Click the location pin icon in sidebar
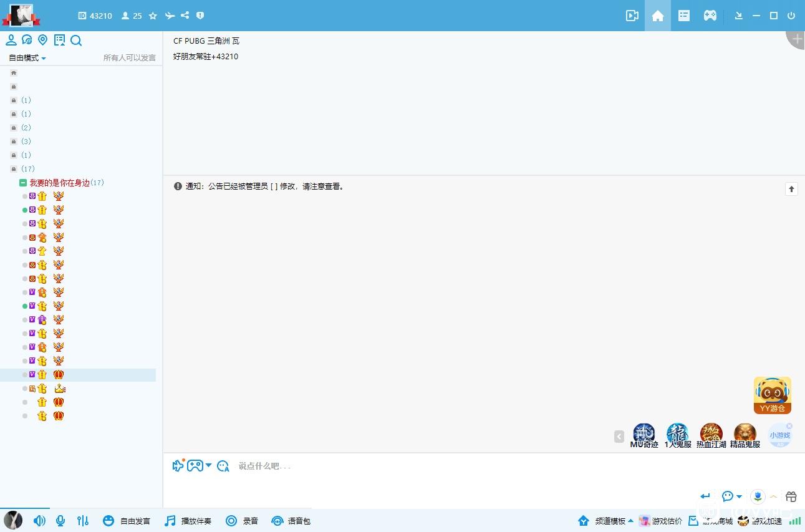 click(43, 41)
